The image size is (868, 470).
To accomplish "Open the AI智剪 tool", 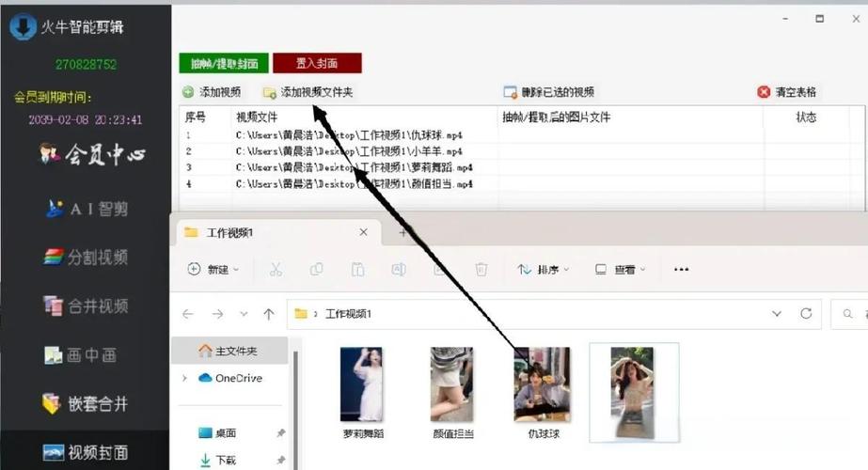I will click(87, 209).
